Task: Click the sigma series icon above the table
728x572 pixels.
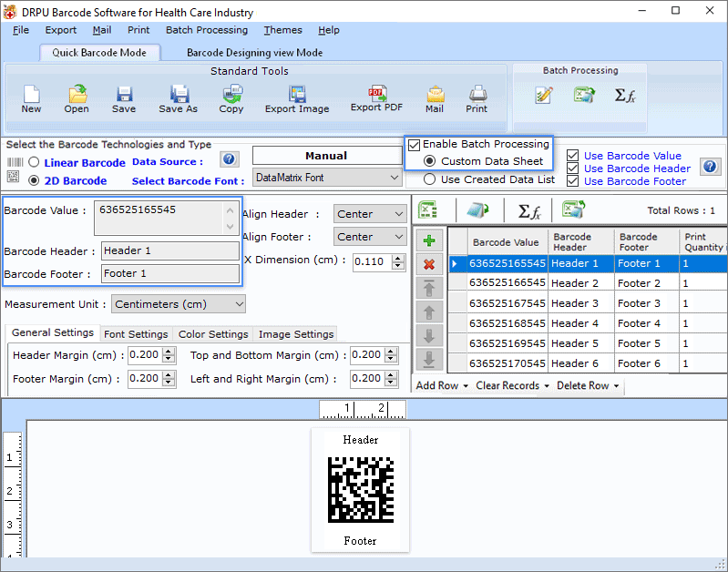Action: click(x=528, y=211)
